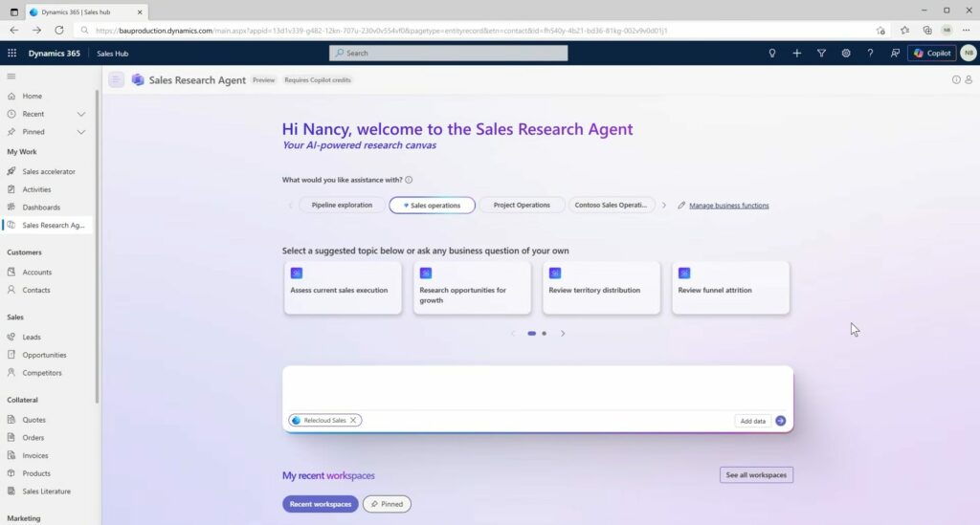Choose Review territory distribution topic
The height and width of the screenshot is (525, 980).
tap(601, 288)
